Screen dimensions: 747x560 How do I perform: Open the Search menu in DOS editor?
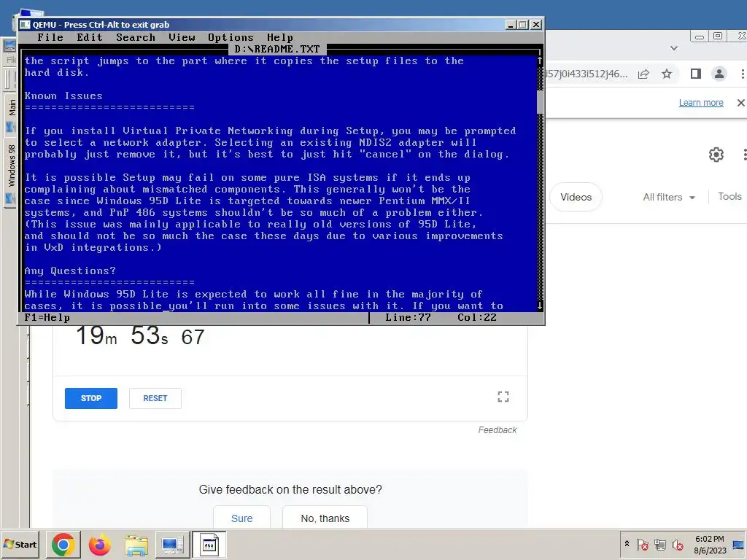[135, 38]
